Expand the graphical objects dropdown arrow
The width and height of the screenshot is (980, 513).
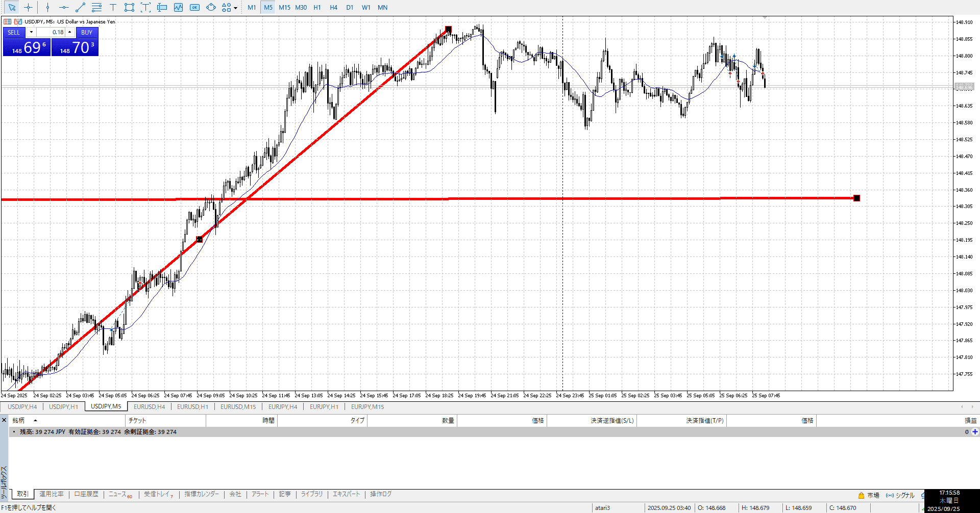[x=235, y=8]
